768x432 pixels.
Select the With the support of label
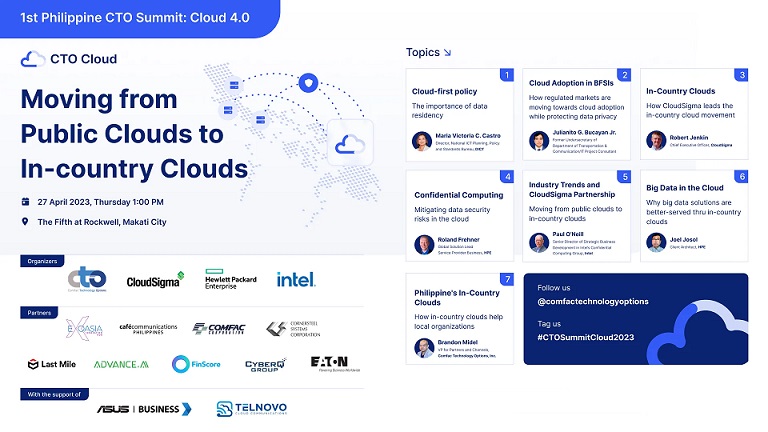54,394
